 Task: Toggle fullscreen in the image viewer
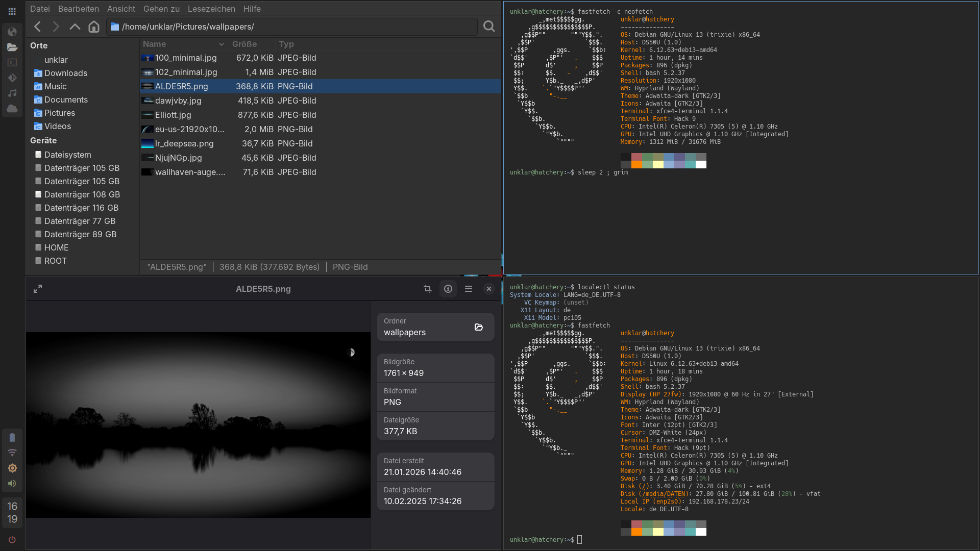(x=38, y=289)
